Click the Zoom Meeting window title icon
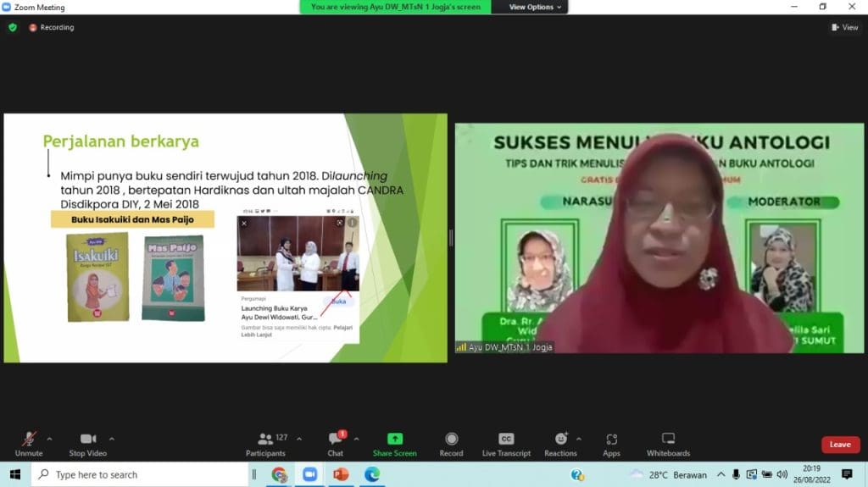The height and width of the screenshot is (487, 868). tap(6, 7)
